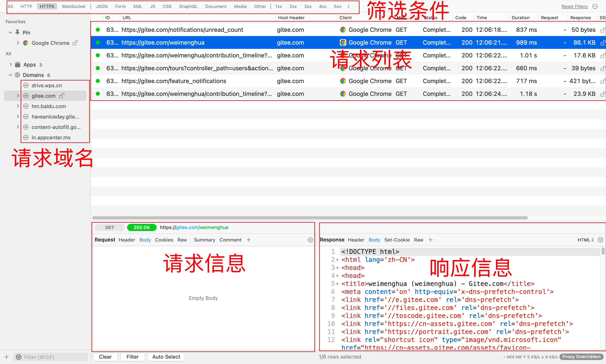Collapse the Pin favorites group
Image resolution: width=606 pixels, height=364 pixels.
[x=10, y=32]
